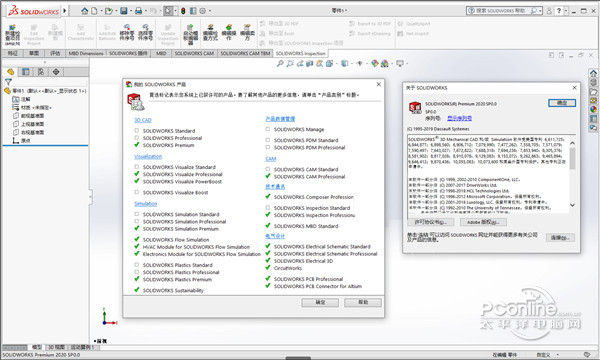Click the Print icon in the top toolbar

coord(139,11)
